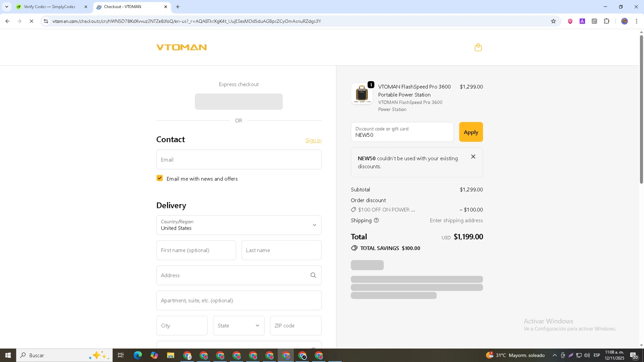The width and height of the screenshot is (644, 362).
Task: Click the browser address bar URL
Action: tap(187, 21)
